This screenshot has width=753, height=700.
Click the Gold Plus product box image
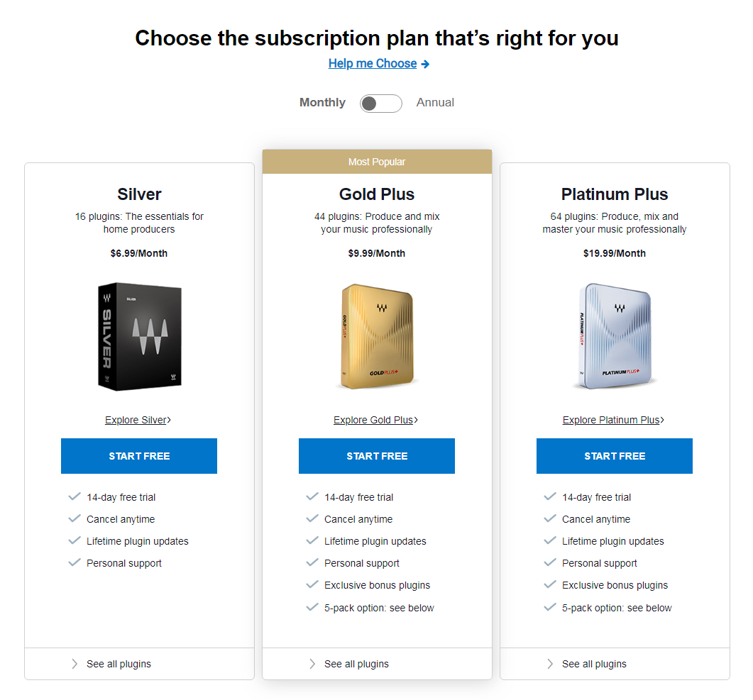[x=377, y=336]
